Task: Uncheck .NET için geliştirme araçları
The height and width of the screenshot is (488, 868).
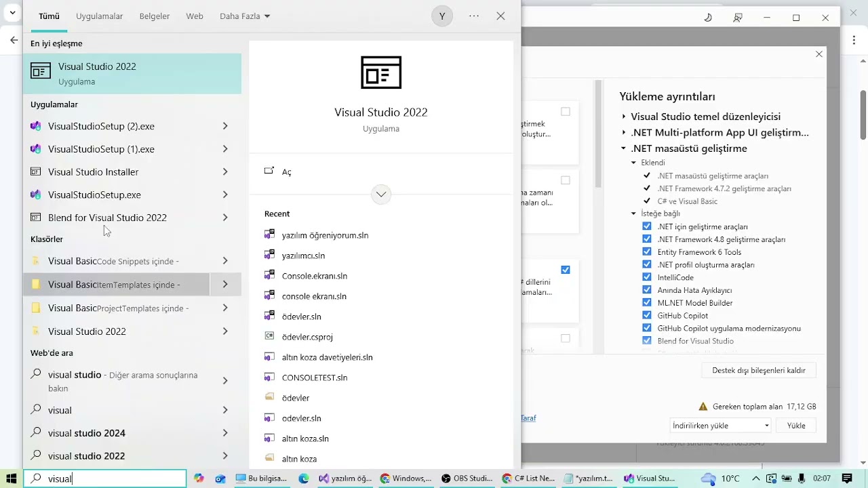Action: pos(646,226)
